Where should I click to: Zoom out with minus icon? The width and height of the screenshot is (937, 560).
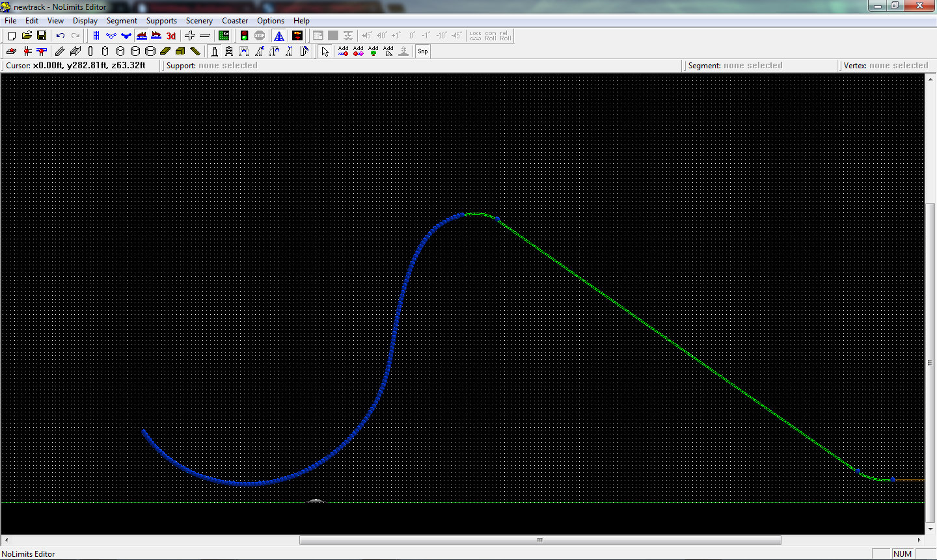click(205, 36)
